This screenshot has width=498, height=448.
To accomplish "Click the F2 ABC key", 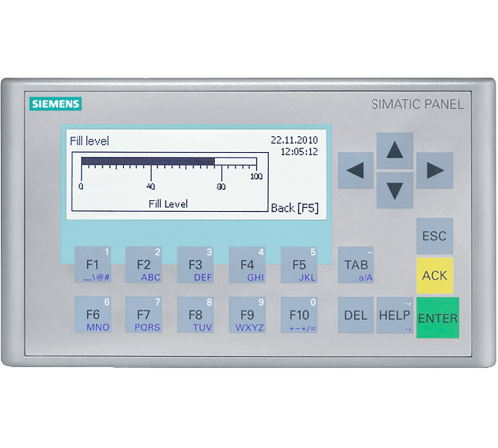I will coord(144,265).
